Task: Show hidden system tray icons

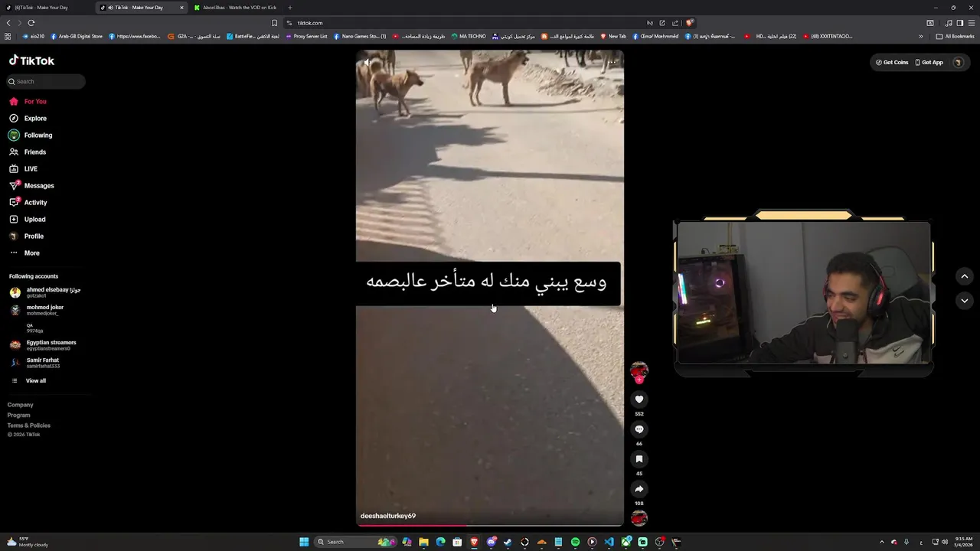Action: pyautogui.click(x=881, y=542)
